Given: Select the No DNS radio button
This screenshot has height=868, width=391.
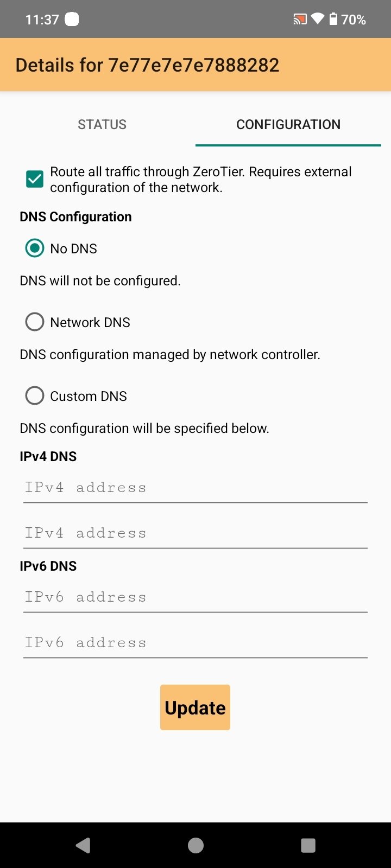Looking at the screenshot, I should click(35, 248).
